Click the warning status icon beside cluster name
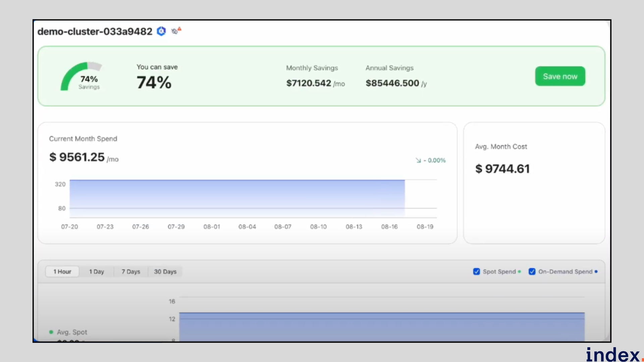 [x=176, y=31]
